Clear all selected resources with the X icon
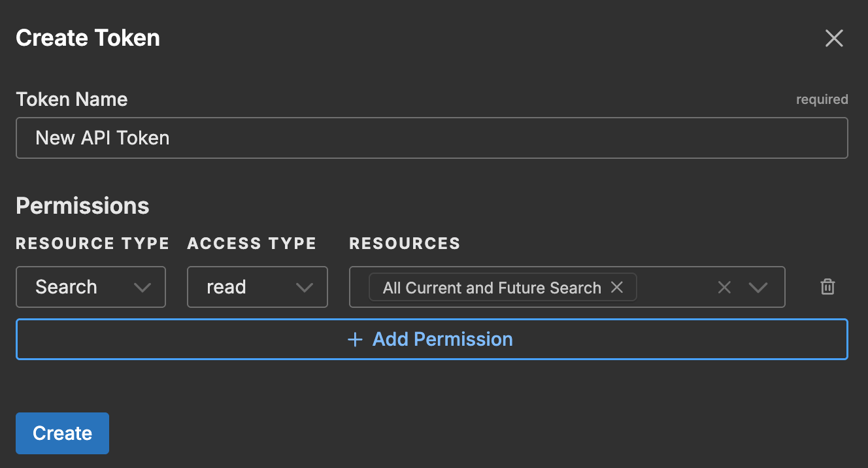This screenshot has height=468, width=868. (724, 288)
